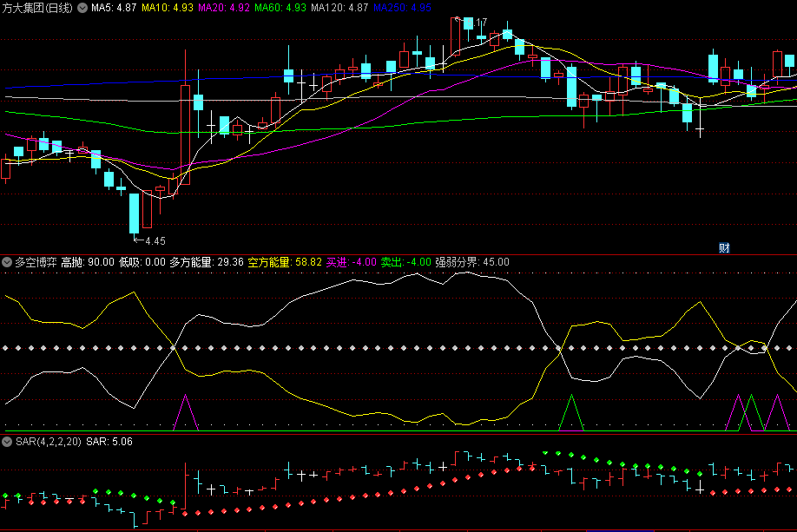Screen dimensions: 797x532
Task: Click the MA5: 4.87 label
Action: tap(114, 8)
